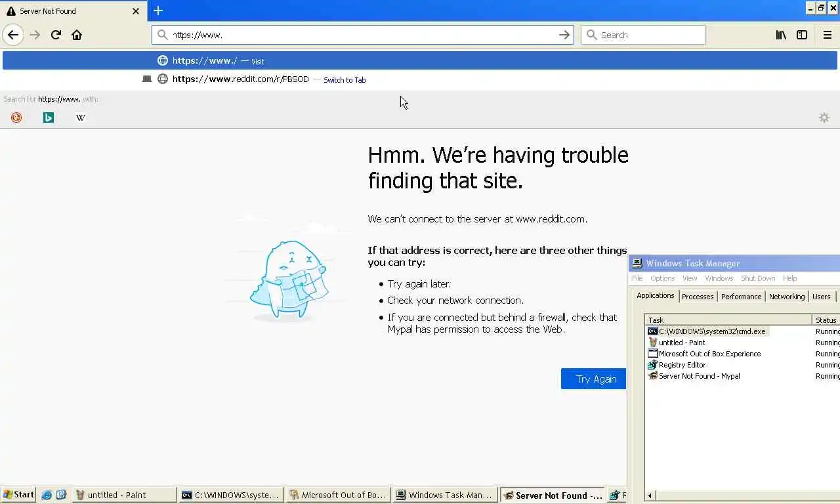Open a new tab with plus button
The height and width of the screenshot is (504, 840).
(x=158, y=10)
